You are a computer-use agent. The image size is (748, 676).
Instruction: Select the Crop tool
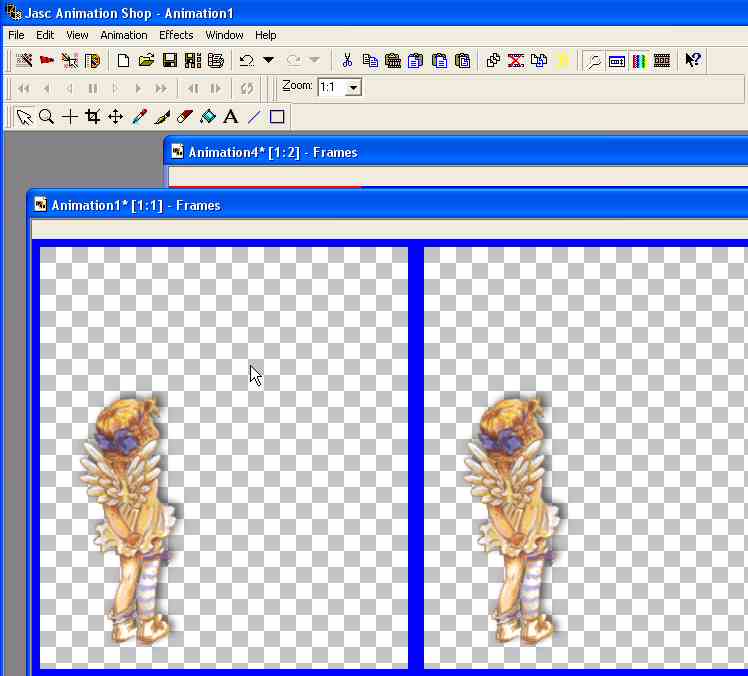pyautogui.click(x=93, y=117)
